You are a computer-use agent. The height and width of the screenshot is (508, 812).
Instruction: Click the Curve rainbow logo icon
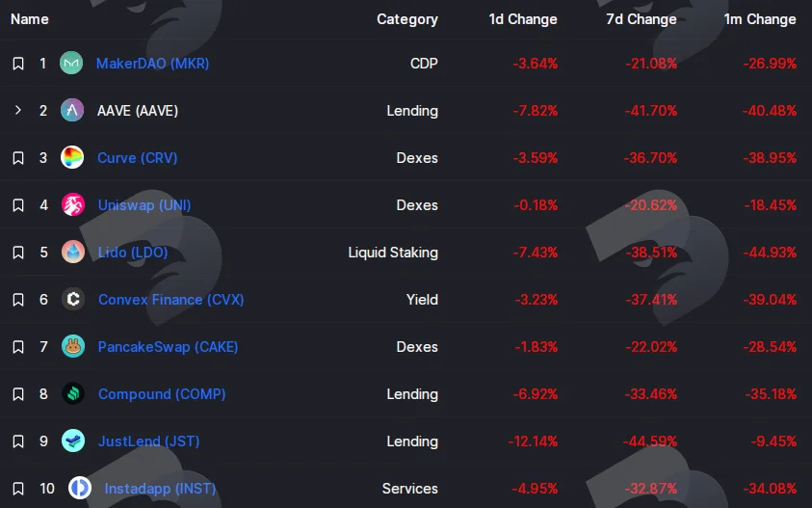point(72,157)
